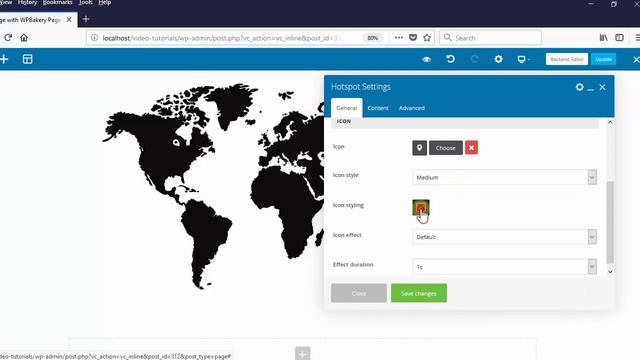
Task: Click the Save changes button
Action: point(419,293)
